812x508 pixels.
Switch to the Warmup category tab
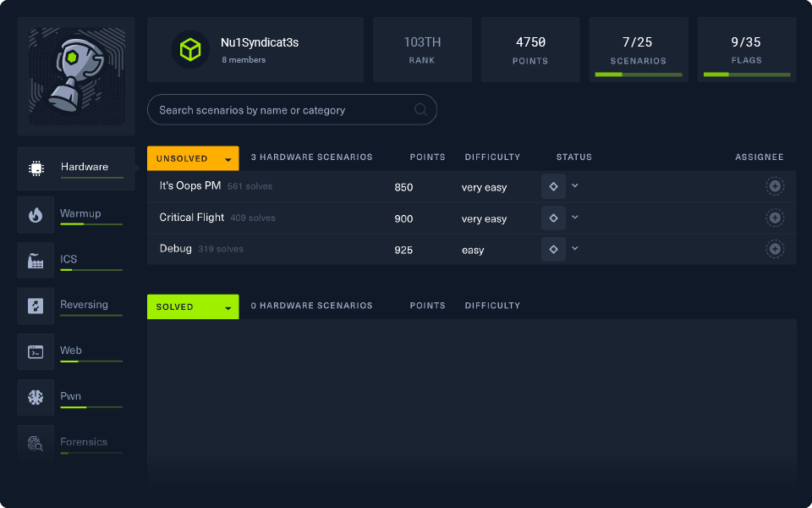[x=70, y=214]
